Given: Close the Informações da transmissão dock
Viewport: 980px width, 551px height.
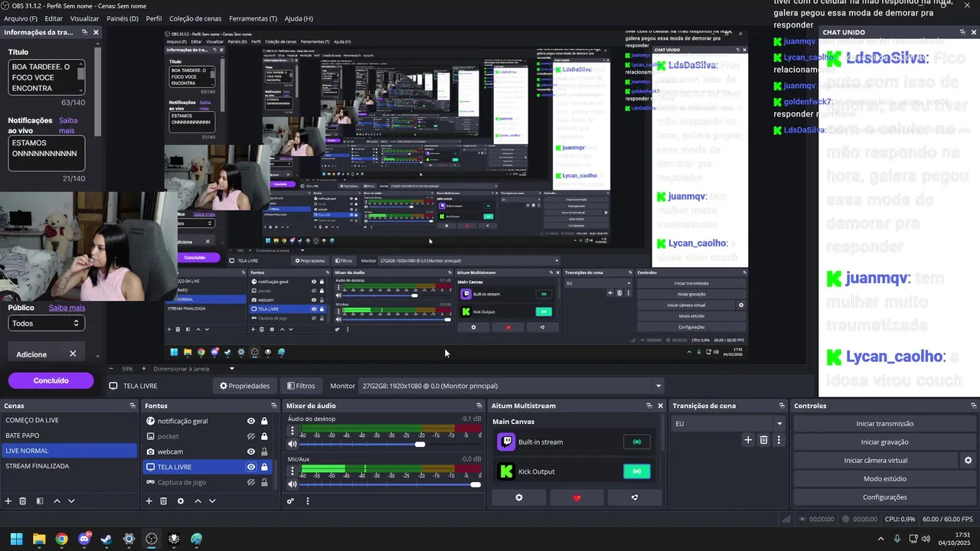Looking at the screenshot, I should pos(96,32).
